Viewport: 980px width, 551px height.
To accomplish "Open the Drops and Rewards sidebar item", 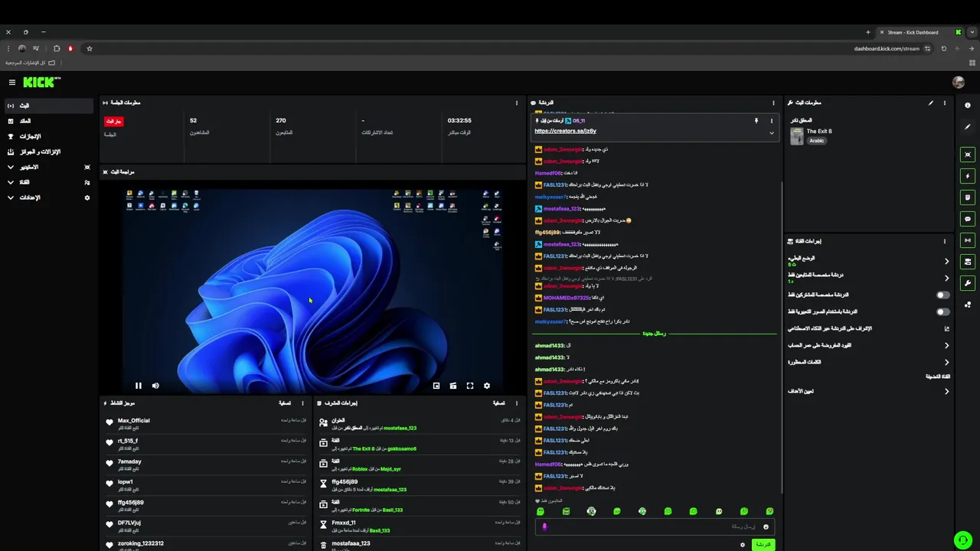I will (48, 152).
